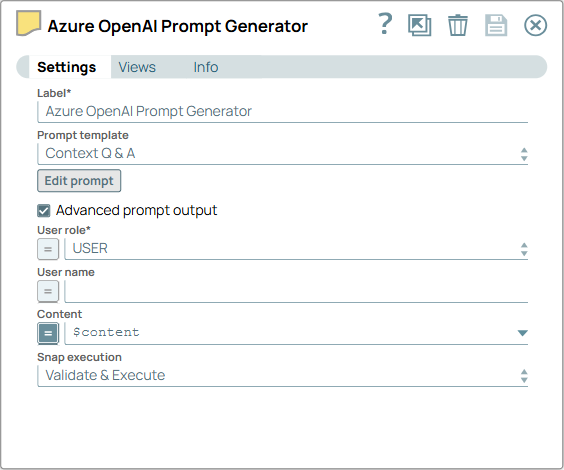Open the Snap execution dropdown
The width and height of the screenshot is (564, 470).
[x=283, y=376]
